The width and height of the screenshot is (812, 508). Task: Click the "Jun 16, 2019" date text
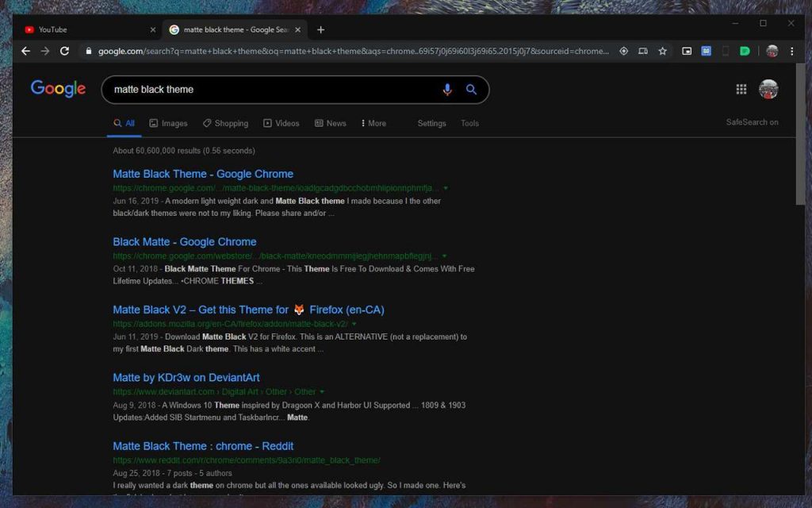tap(135, 201)
